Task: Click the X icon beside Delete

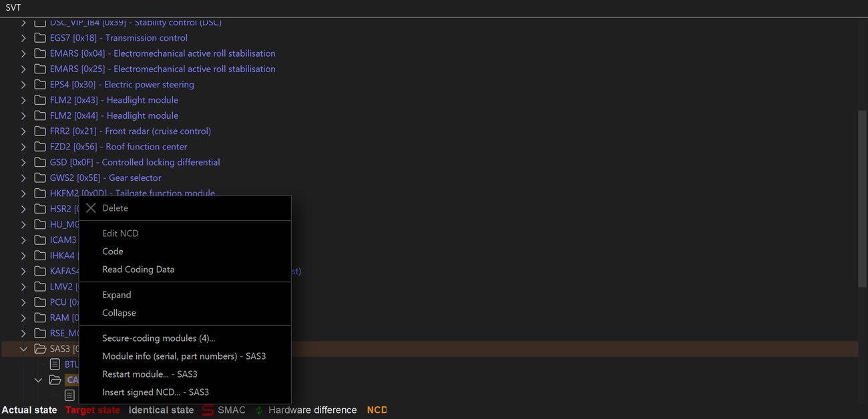Action: click(91, 208)
